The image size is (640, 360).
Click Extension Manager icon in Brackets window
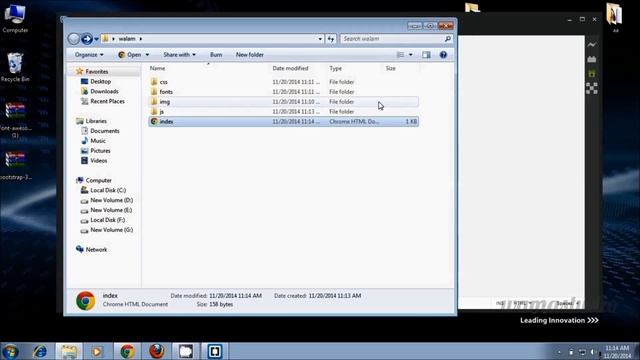[592, 59]
